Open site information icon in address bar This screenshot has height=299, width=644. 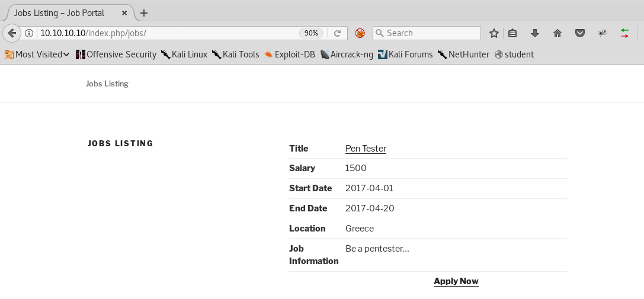29,33
